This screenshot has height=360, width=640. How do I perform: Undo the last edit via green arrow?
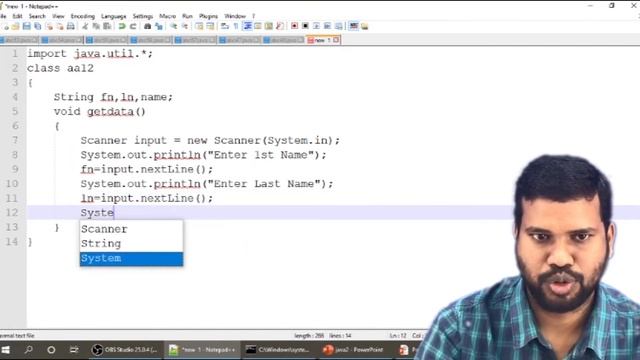(x=122, y=27)
